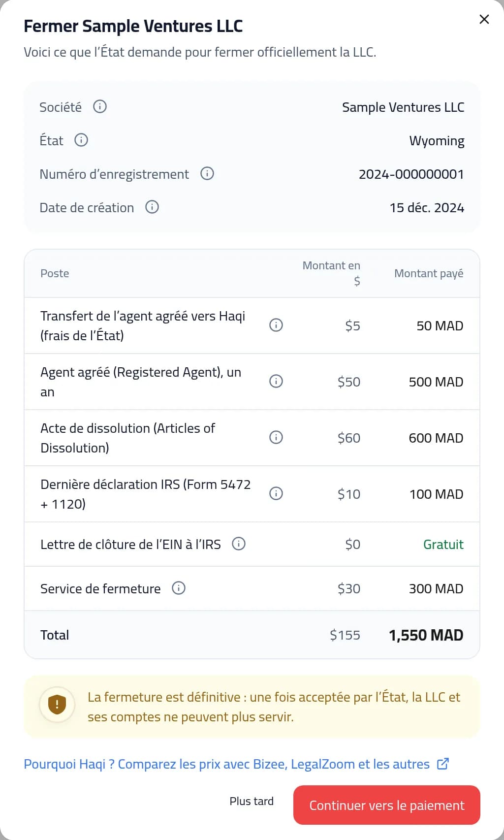Viewport: 504px width, 840px height.
Task: Open info for Lettre de clôture de l'EIN
Action: 239,544
